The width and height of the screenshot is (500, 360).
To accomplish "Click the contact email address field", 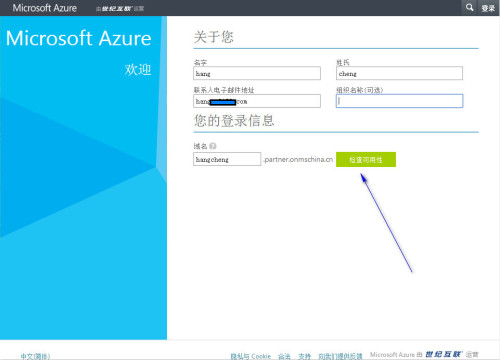I will [x=257, y=101].
